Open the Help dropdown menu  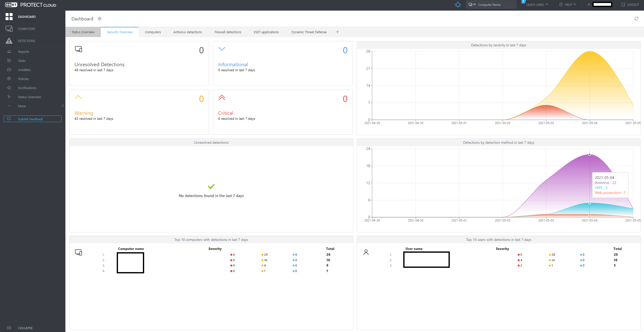(x=568, y=5)
